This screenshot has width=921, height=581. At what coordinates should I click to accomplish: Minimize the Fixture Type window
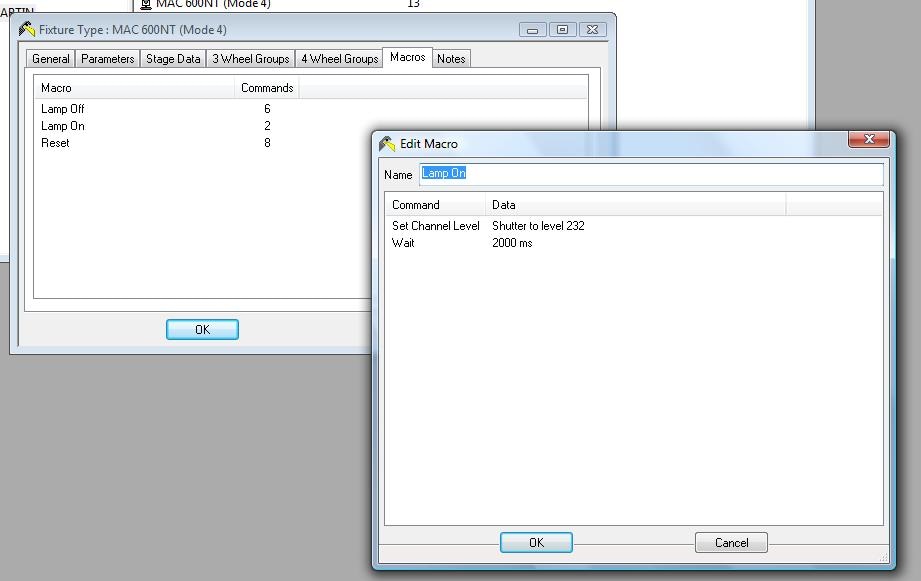coord(533,29)
